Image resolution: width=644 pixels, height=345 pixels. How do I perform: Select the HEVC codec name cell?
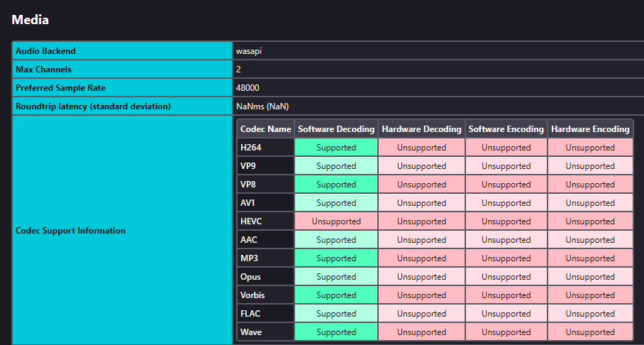pyautogui.click(x=266, y=221)
